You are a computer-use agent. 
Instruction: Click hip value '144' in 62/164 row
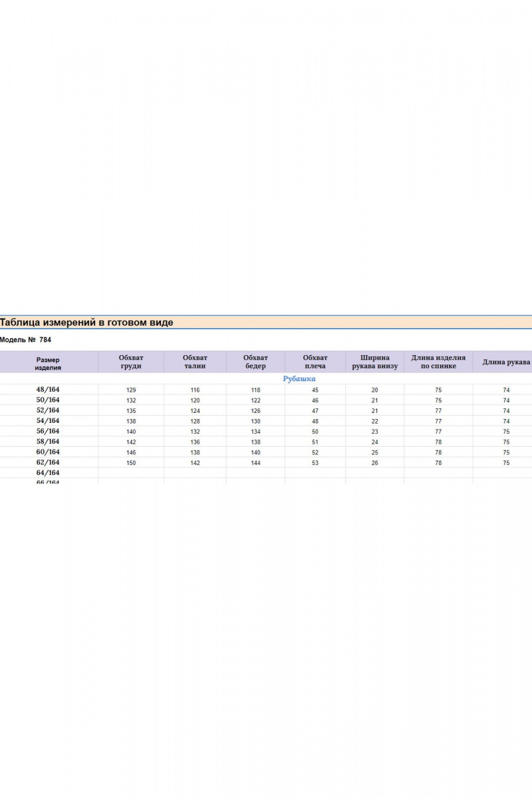[255, 463]
